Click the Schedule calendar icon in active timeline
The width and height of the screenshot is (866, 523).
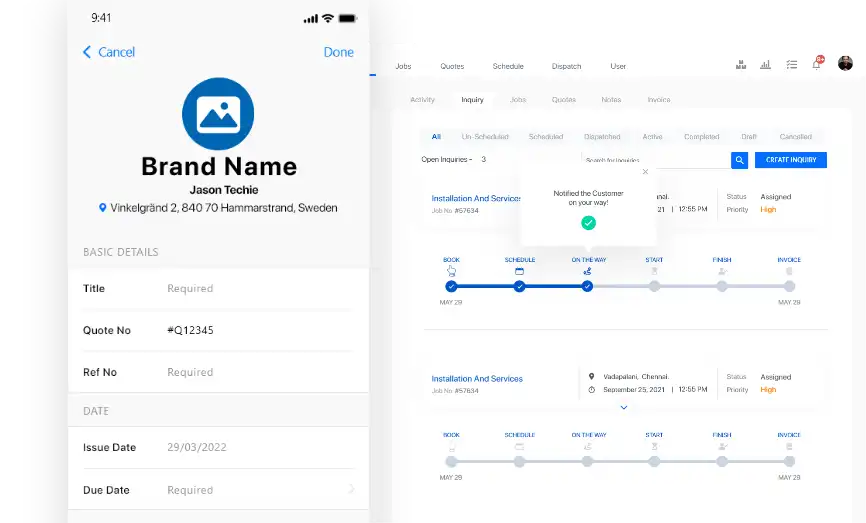click(x=519, y=271)
